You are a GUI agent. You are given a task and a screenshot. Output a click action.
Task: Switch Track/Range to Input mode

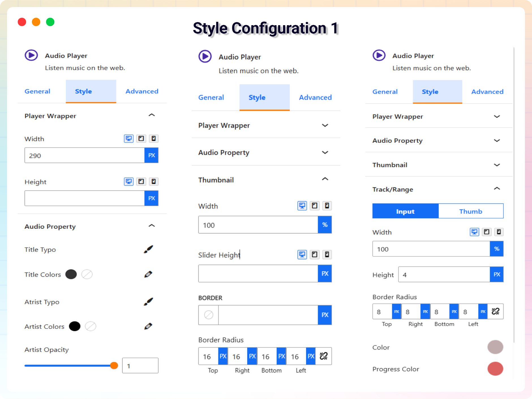[406, 211]
